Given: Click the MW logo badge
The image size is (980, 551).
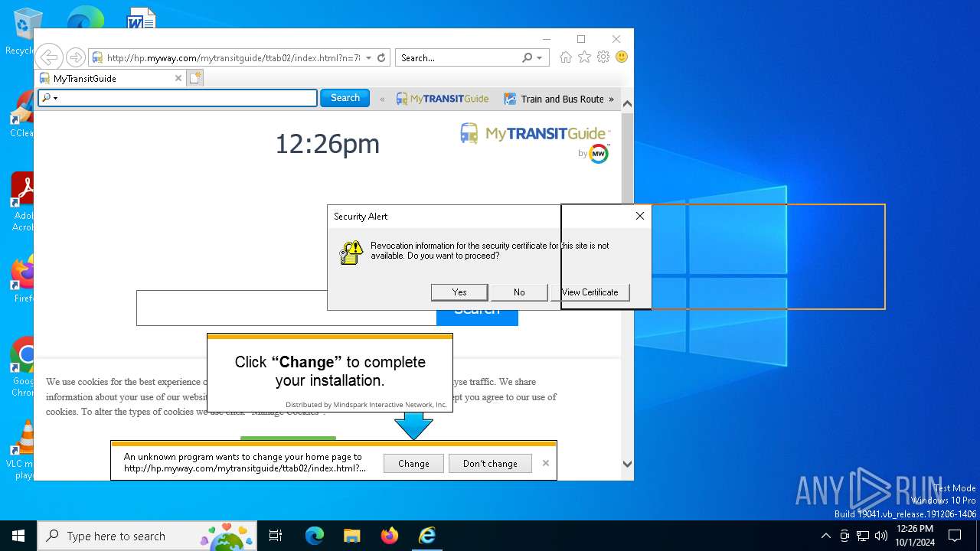Looking at the screenshot, I should pos(599,154).
